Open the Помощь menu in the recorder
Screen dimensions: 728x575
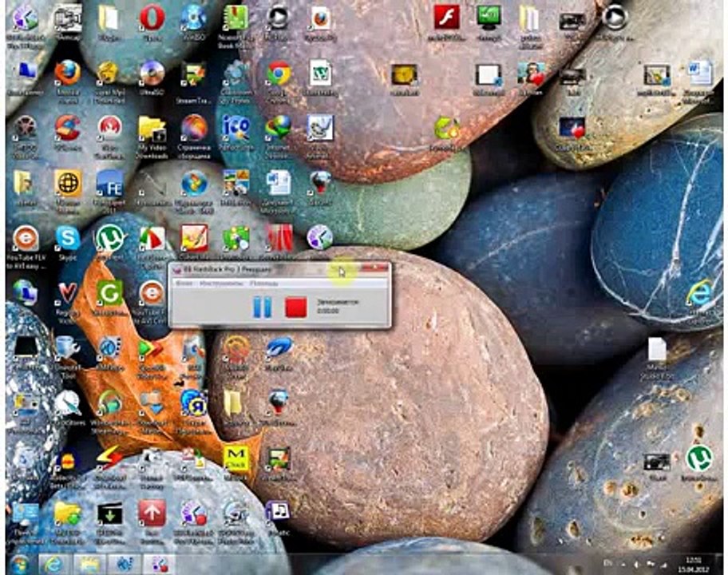263,283
